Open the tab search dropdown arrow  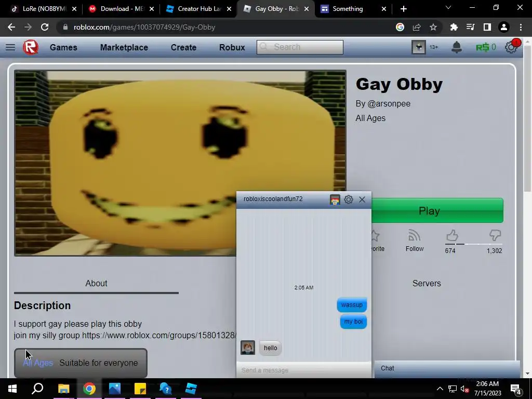click(x=448, y=7)
